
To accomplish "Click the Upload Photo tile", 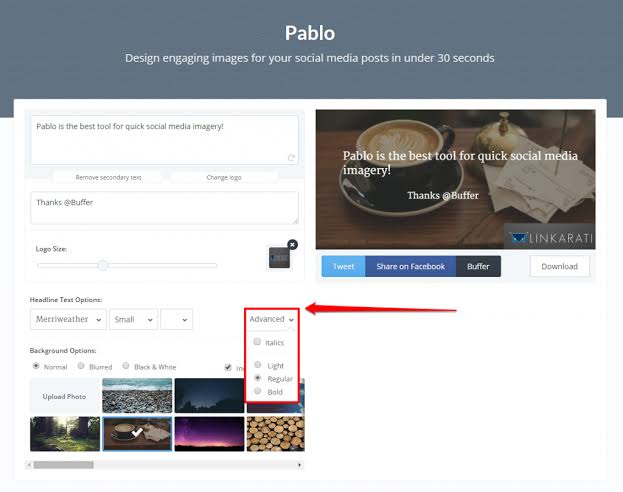I will (x=64, y=396).
